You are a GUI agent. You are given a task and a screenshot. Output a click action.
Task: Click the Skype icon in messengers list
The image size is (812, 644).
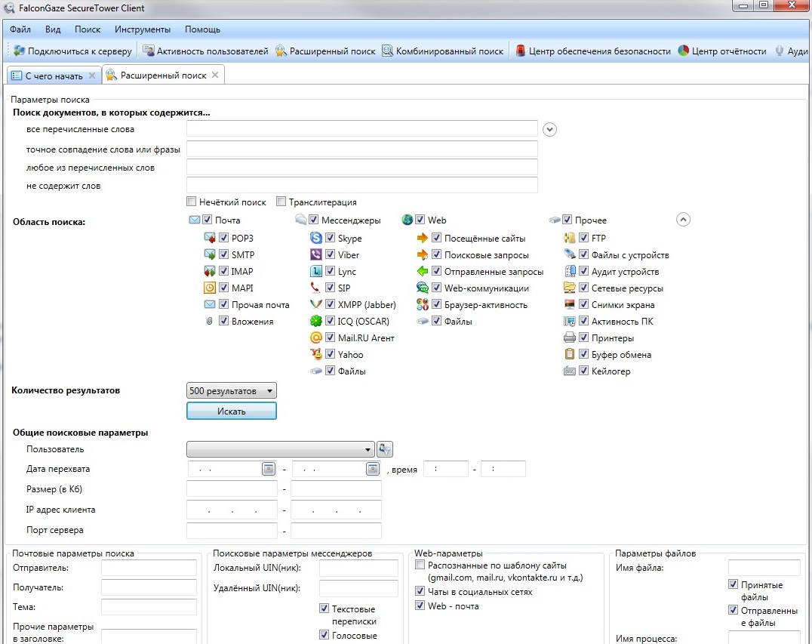pos(316,238)
